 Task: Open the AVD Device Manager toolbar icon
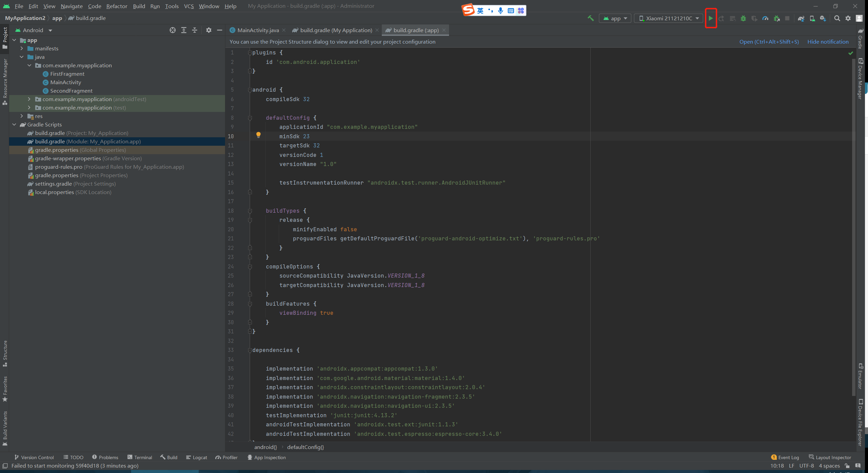pos(812,18)
